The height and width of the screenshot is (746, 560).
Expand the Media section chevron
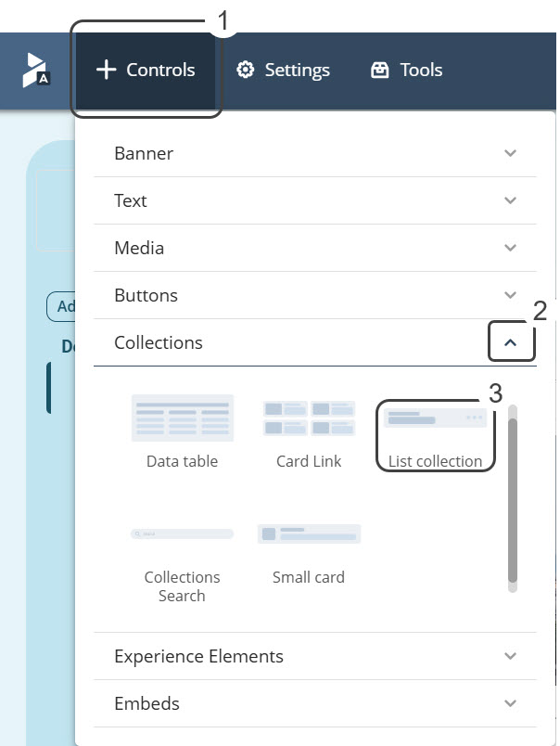point(510,248)
